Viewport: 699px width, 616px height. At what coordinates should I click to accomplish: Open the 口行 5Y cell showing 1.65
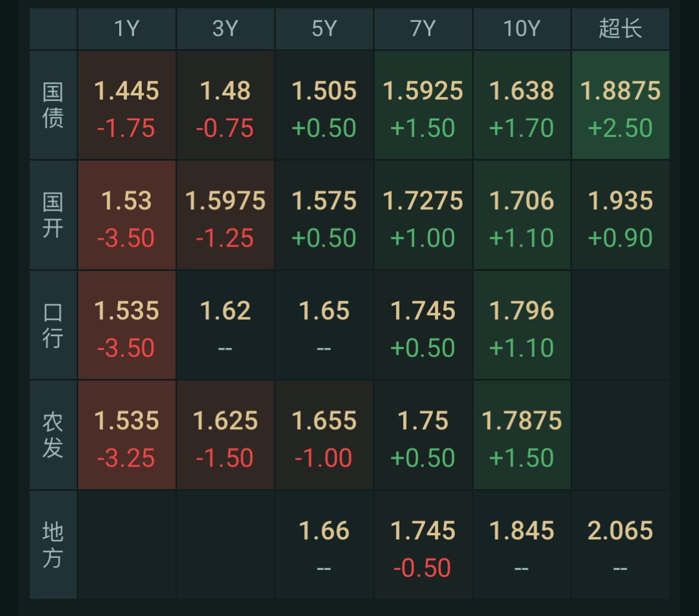pos(324,325)
